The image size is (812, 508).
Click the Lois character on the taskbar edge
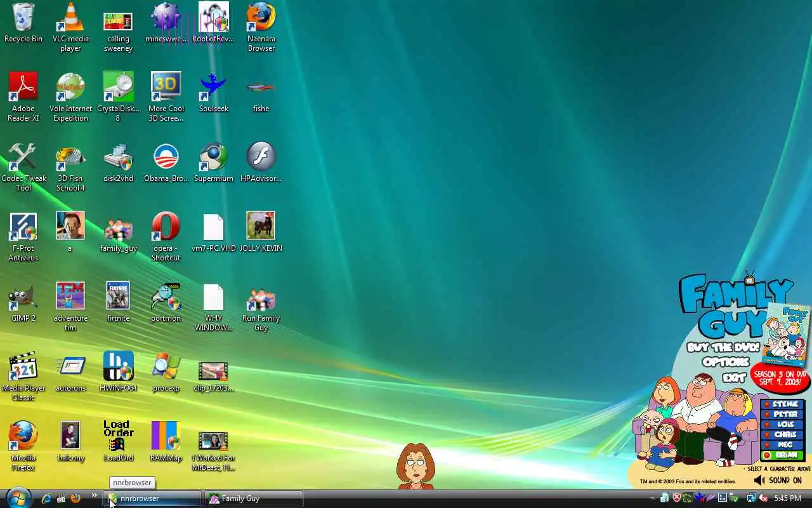tap(416, 466)
